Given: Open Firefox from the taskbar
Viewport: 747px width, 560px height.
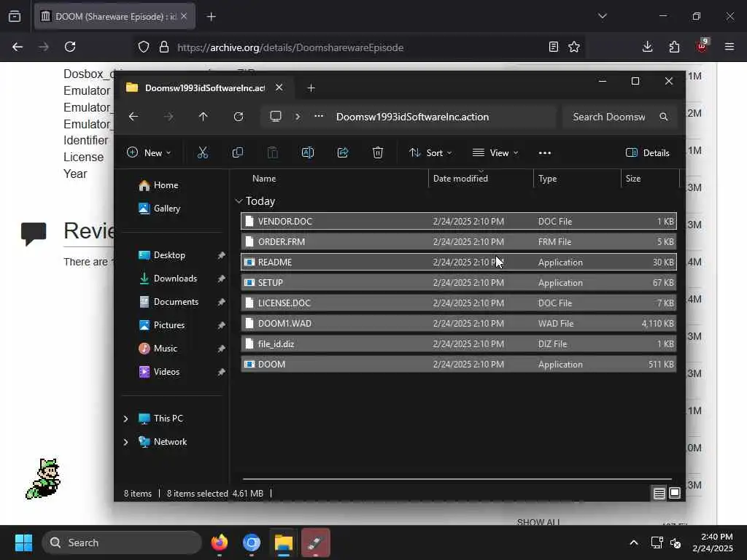Looking at the screenshot, I should (x=220, y=542).
